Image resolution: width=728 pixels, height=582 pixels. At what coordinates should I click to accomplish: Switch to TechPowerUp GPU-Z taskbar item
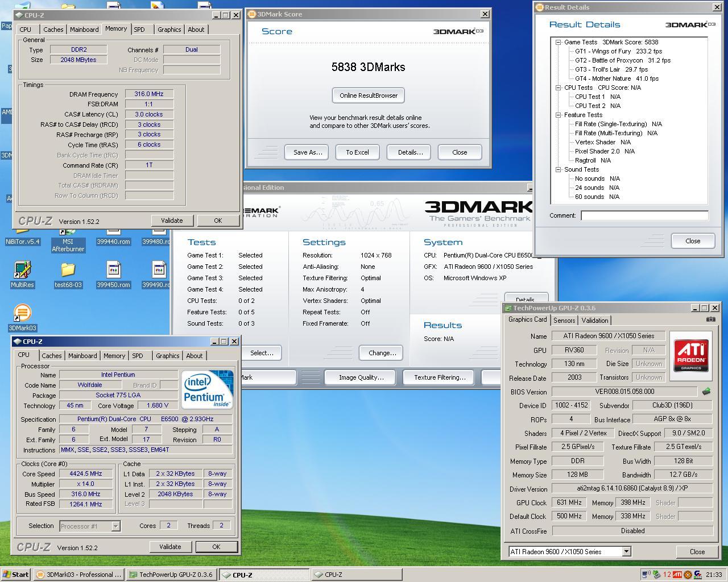(x=171, y=575)
